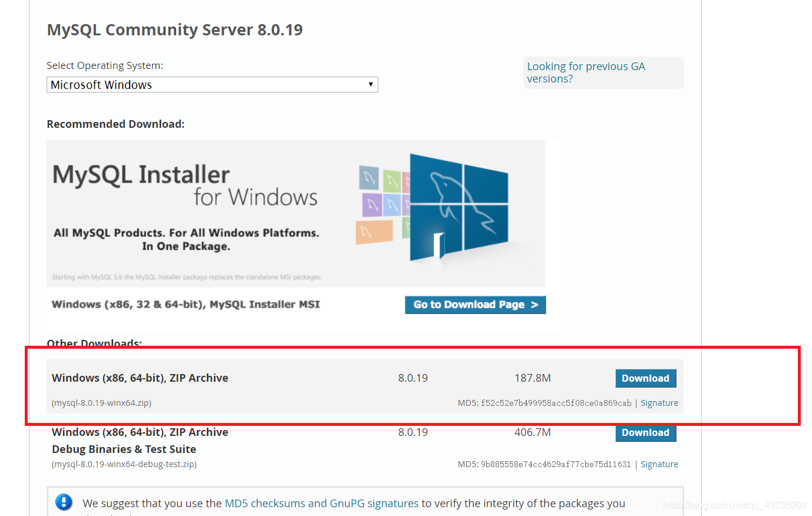
Task: Click the Recommended Download label
Action: 115,124
